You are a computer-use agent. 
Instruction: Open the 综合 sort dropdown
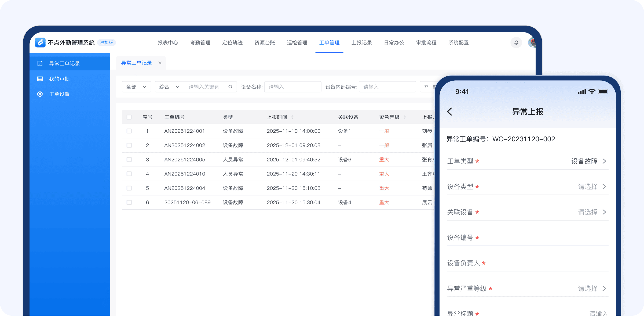[x=169, y=87]
